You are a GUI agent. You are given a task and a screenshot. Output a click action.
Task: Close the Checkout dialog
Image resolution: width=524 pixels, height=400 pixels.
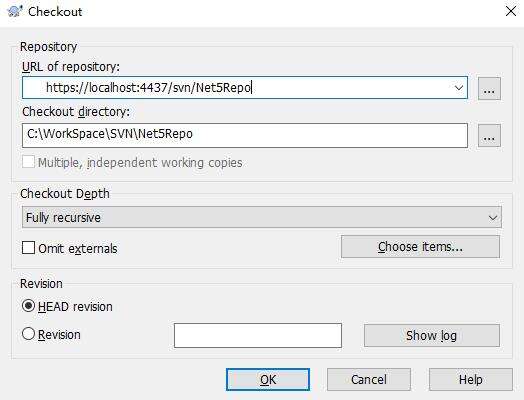(x=511, y=11)
